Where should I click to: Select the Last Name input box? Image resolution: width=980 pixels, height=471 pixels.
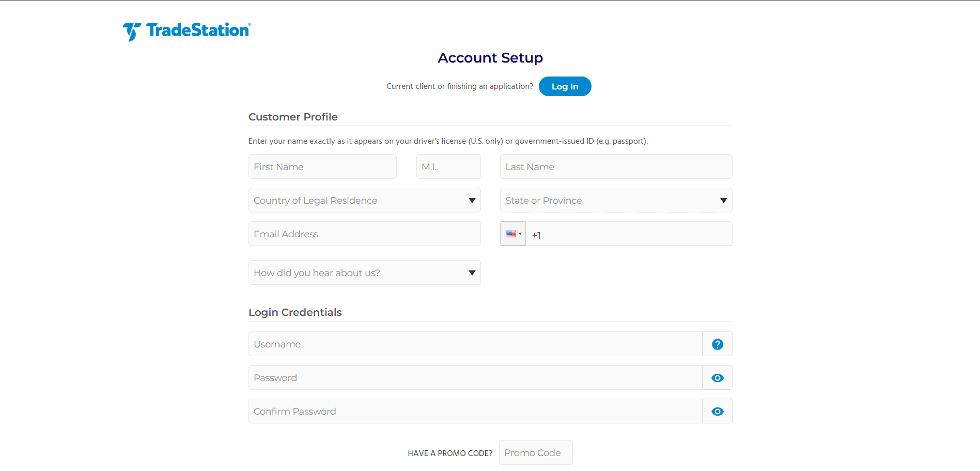coord(616,167)
